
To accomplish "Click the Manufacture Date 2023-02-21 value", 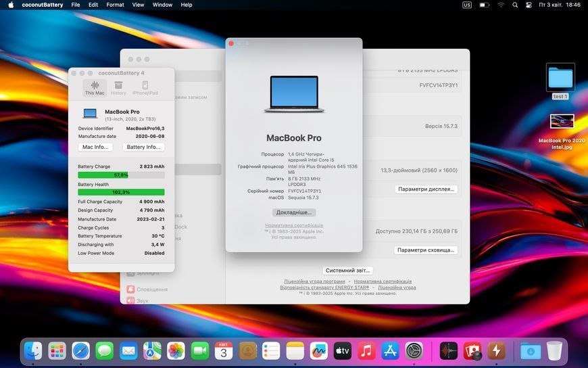I will 150,219.
